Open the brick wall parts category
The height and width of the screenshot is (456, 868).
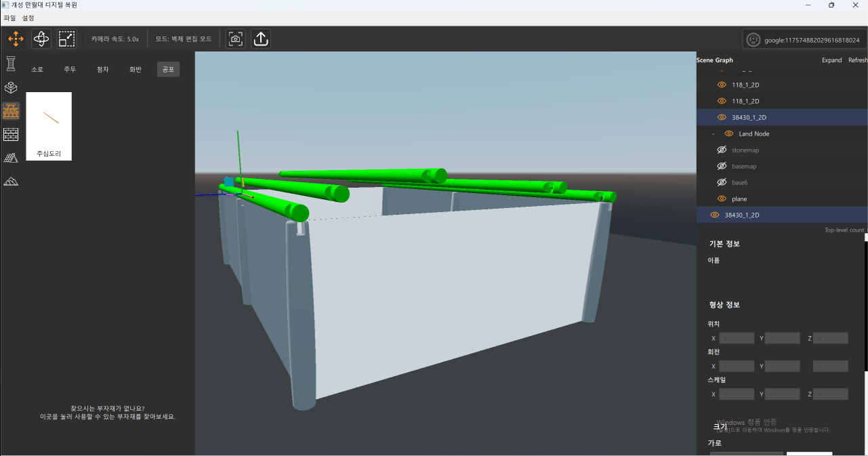click(11, 134)
